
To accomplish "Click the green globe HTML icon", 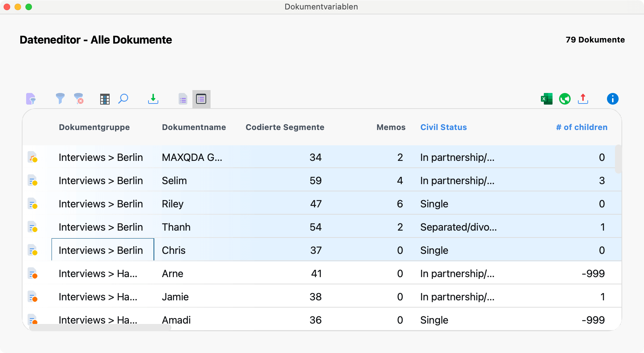I will 564,99.
